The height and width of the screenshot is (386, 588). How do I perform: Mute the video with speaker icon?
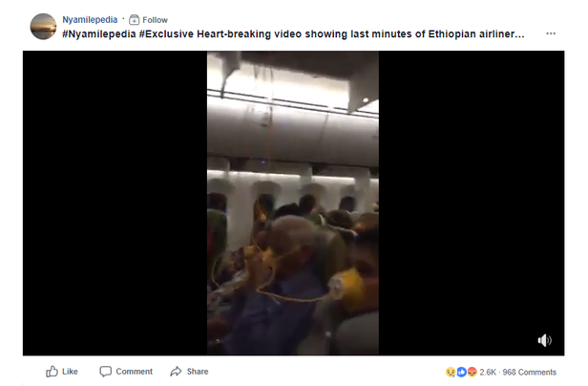pos(544,340)
